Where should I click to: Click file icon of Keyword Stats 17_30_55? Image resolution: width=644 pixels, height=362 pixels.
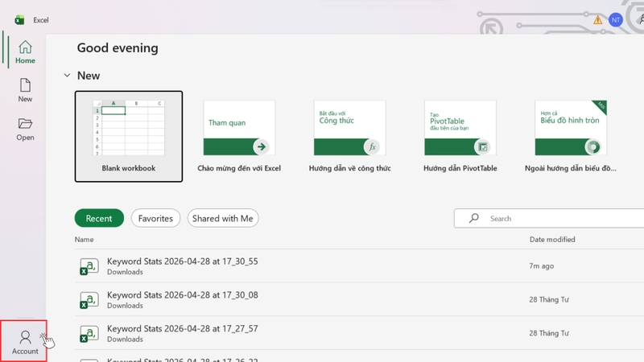(89, 266)
